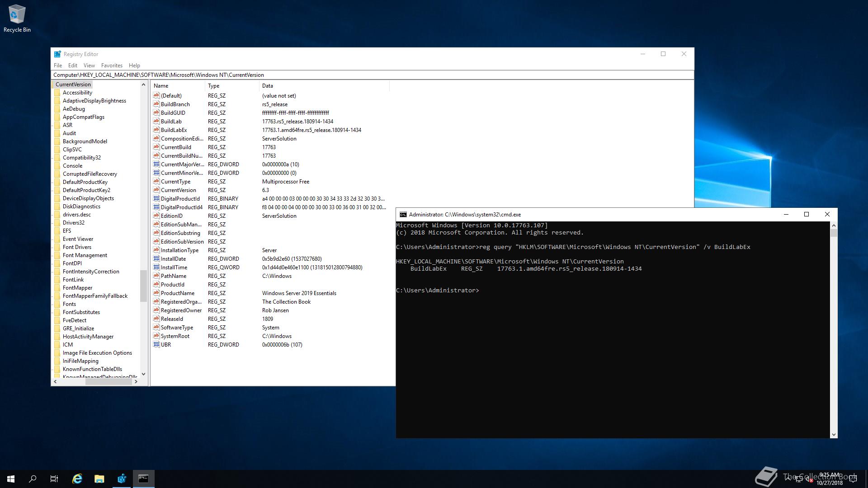Screen dimensions: 868x488
Task: Click the registry address bar path
Action: (x=373, y=75)
